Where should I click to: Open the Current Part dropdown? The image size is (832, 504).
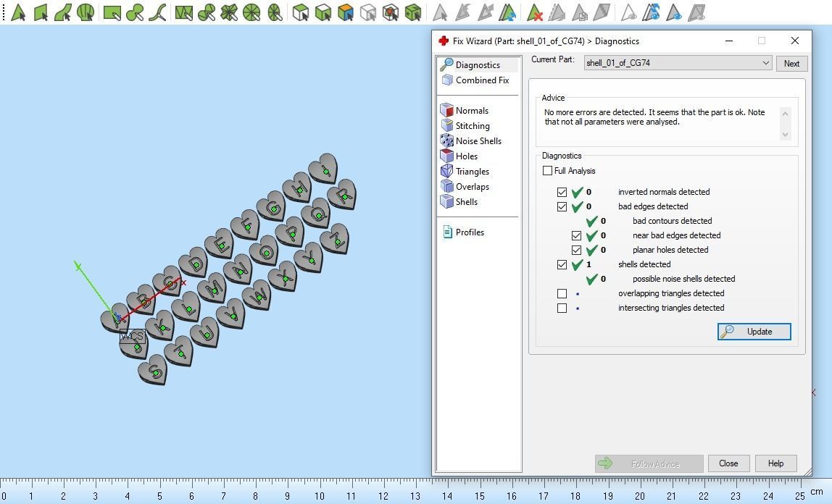tap(678, 62)
